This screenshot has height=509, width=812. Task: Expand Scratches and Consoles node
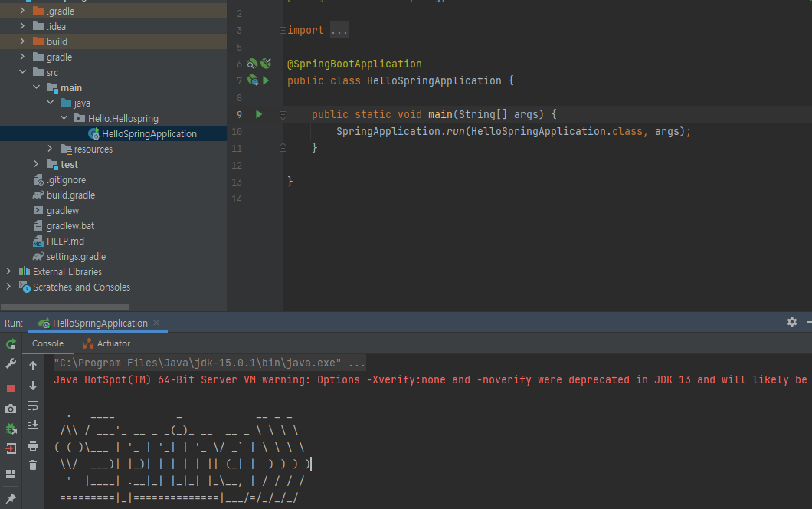8,287
